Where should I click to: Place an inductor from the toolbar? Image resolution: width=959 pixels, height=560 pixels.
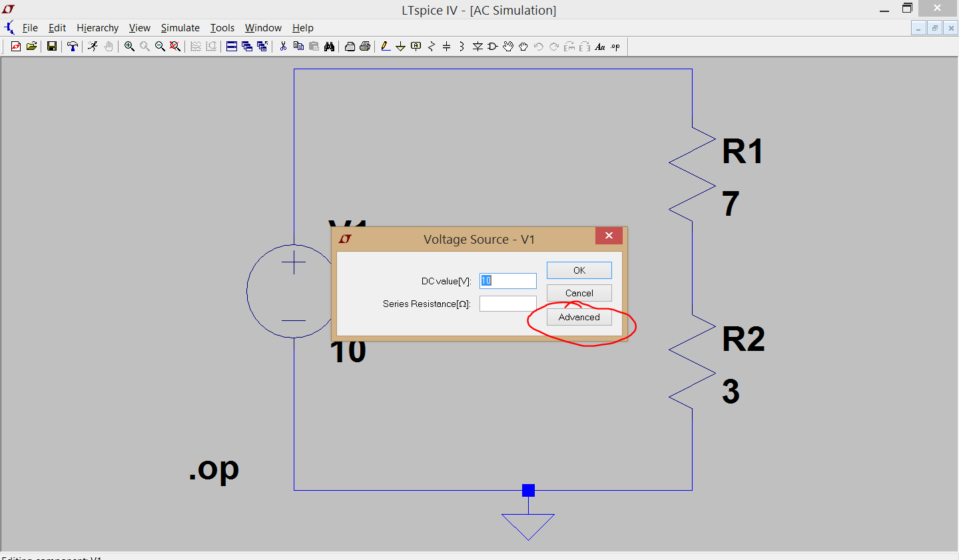[462, 47]
